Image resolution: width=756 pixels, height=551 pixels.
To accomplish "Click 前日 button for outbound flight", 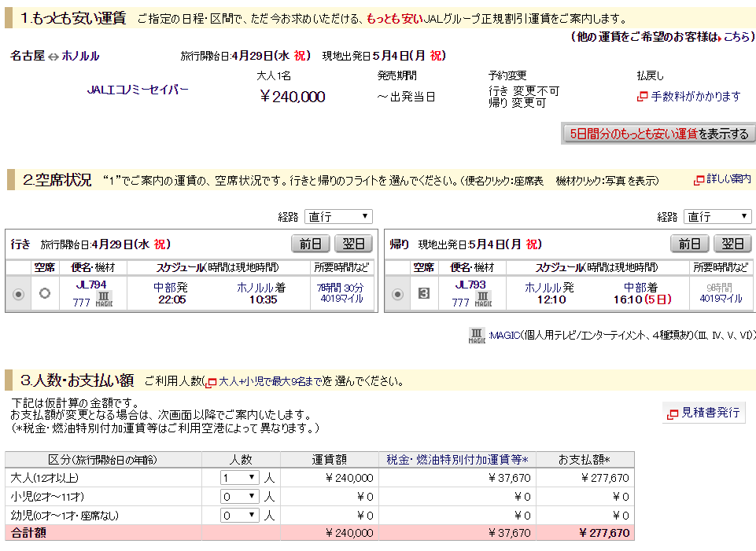I will 311,244.
